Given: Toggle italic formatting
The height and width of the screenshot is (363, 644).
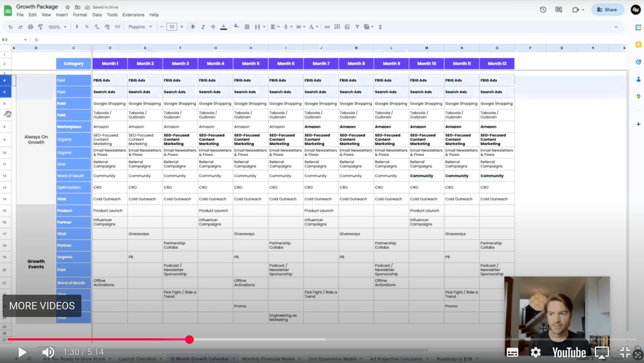Looking at the screenshot, I should pyautogui.click(x=203, y=27).
